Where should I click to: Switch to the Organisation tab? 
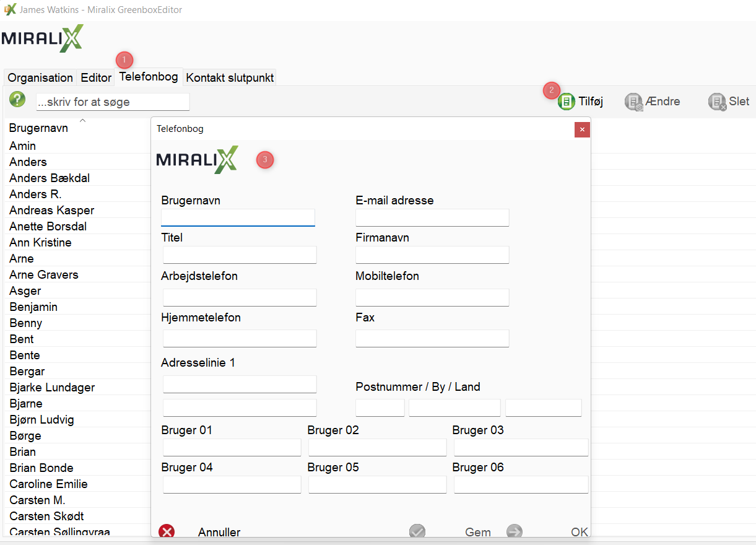(40, 77)
